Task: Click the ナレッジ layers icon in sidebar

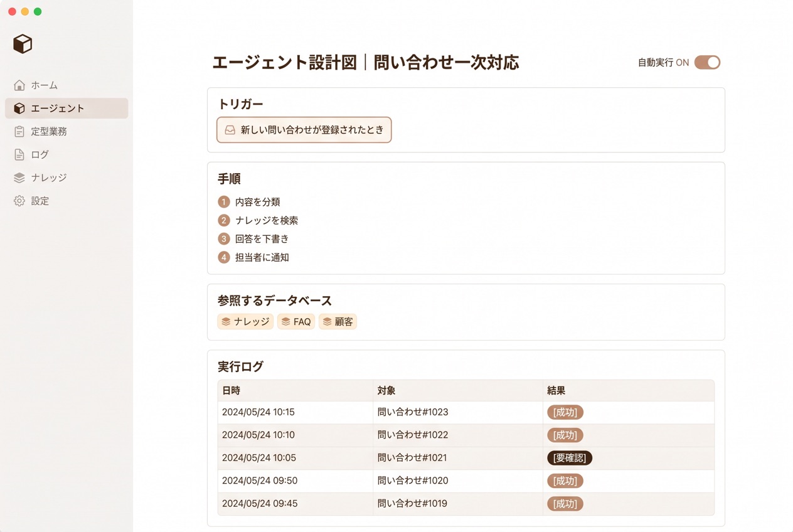Action: (19, 178)
